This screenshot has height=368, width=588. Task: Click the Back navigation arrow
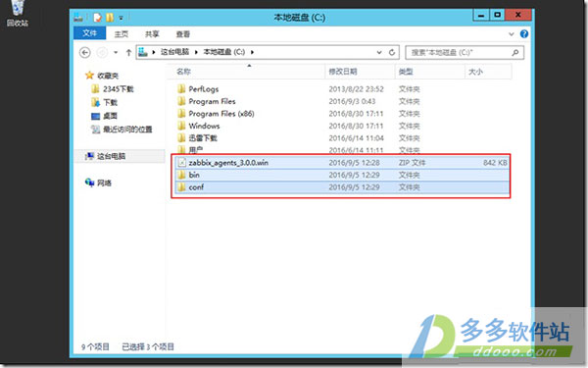pos(85,53)
